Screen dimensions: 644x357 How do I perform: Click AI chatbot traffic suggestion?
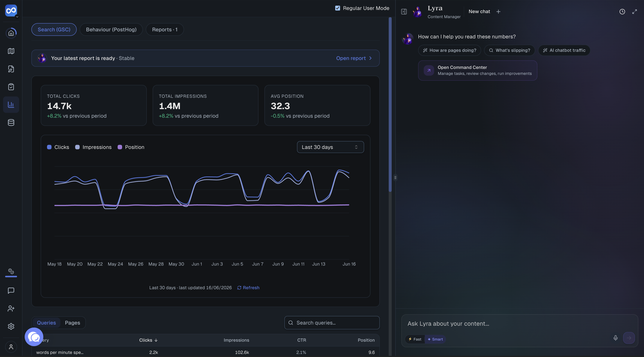click(564, 50)
